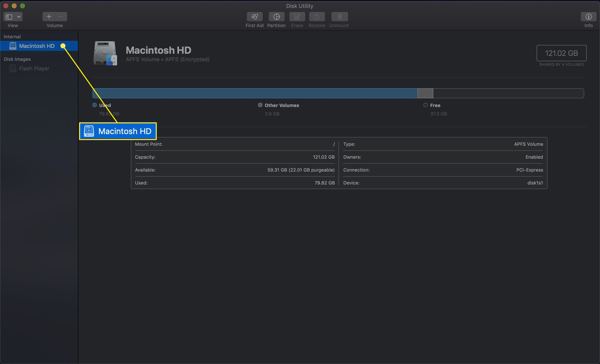Screen dimensions: 600x364
Task: Click the Mount Point row
Action: (x=235, y=144)
